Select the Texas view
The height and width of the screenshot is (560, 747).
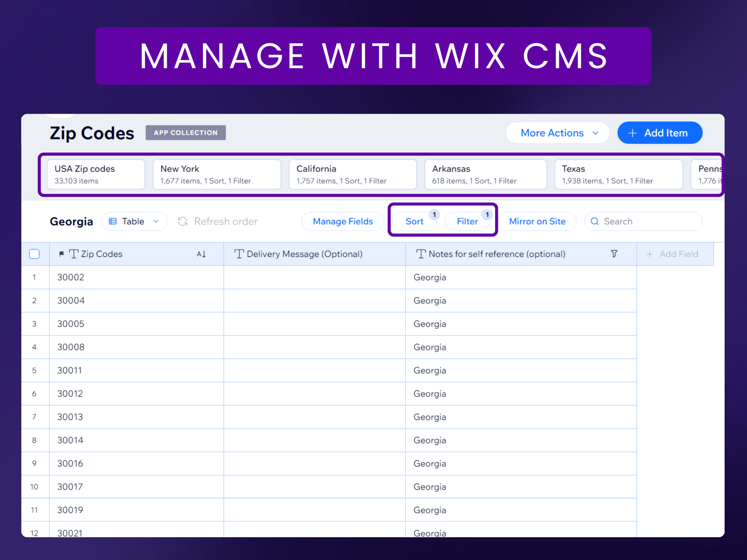click(618, 174)
